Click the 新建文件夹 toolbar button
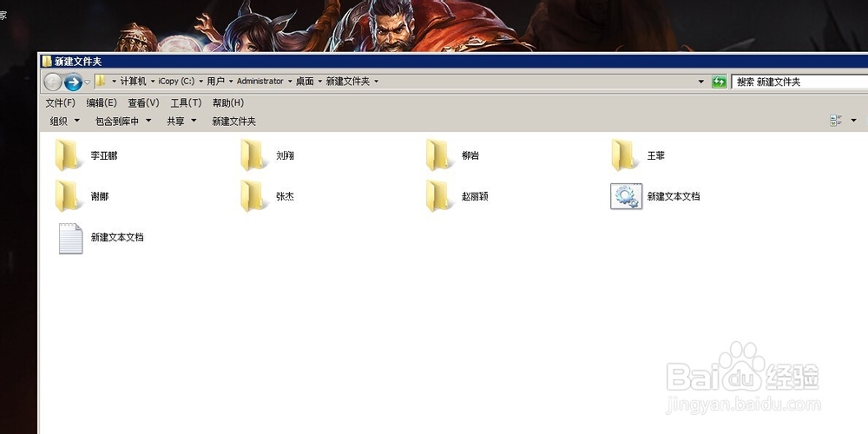Screen dimensions: 868x434 (x=233, y=121)
